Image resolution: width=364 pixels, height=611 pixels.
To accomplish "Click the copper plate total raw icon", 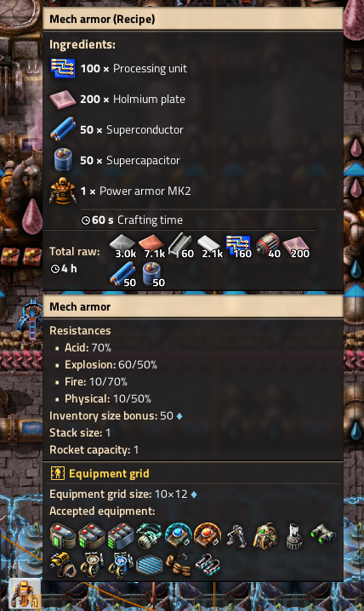I will point(152,246).
